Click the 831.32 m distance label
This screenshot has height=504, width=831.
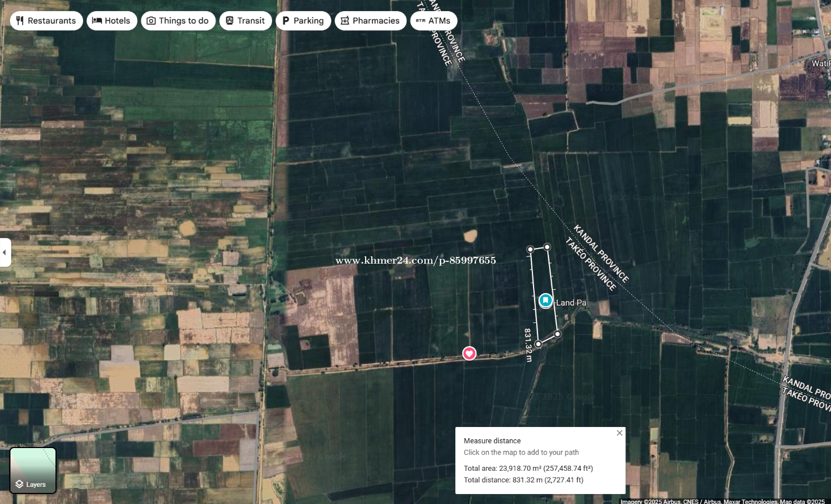click(x=528, y=345)
